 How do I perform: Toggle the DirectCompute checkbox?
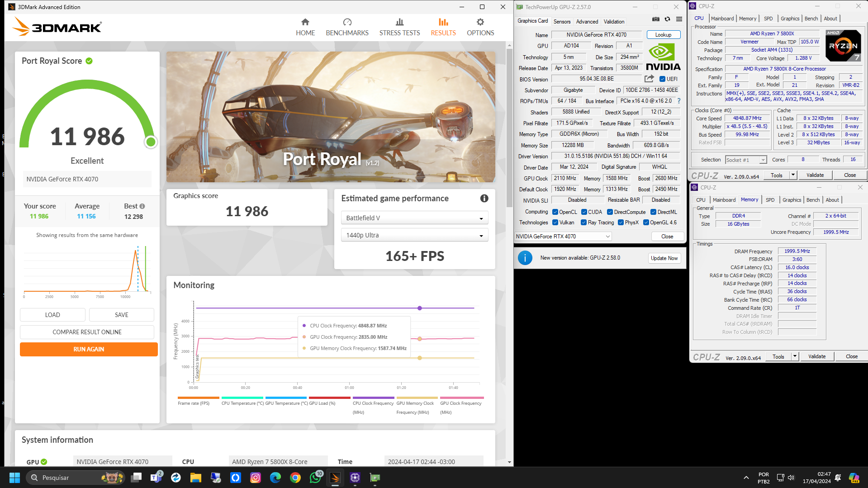point(610,212)
